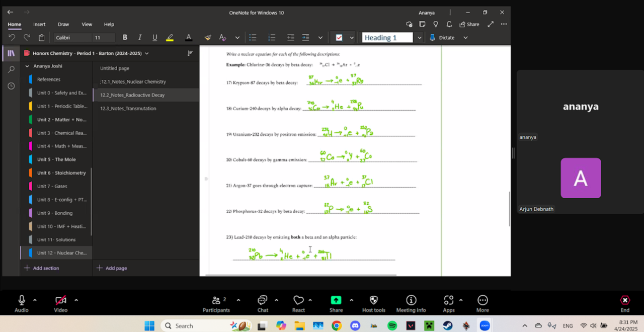Click the Paste clipboard icon
644x332 pixels.
tap(42, 38)
